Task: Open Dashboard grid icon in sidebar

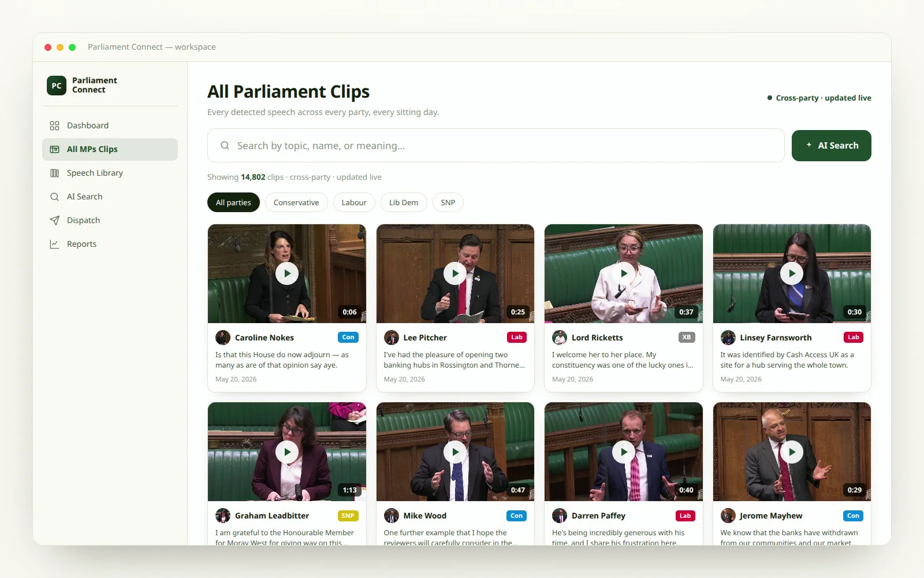Action: tap(55, 125)
